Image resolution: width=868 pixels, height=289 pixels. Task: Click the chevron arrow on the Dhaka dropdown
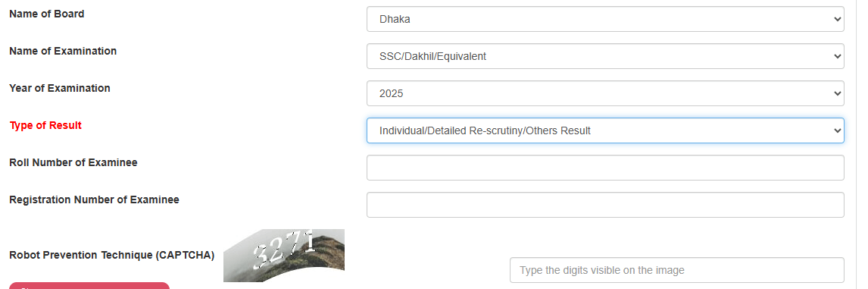[836, 19]
